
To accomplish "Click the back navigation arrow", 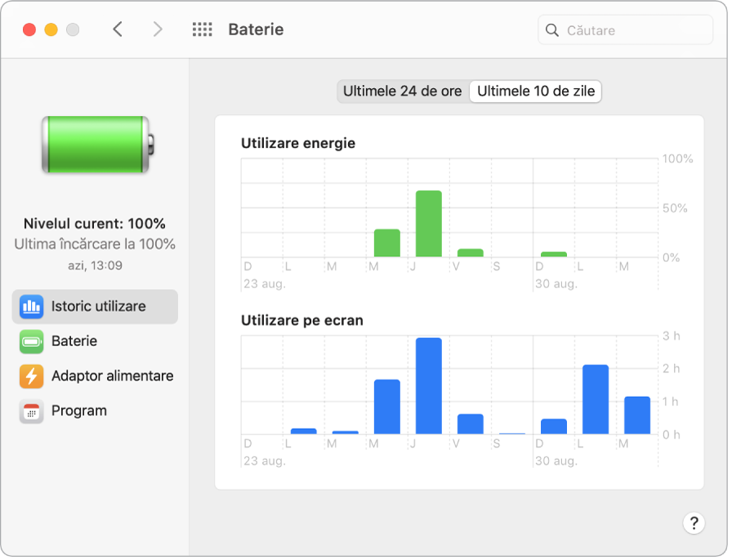I will click(118, 29).
